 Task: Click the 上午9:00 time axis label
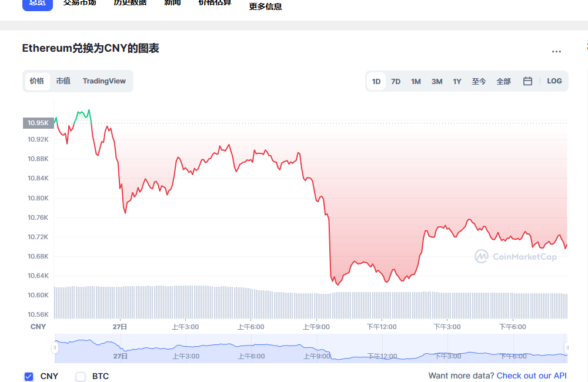(316, 327)
